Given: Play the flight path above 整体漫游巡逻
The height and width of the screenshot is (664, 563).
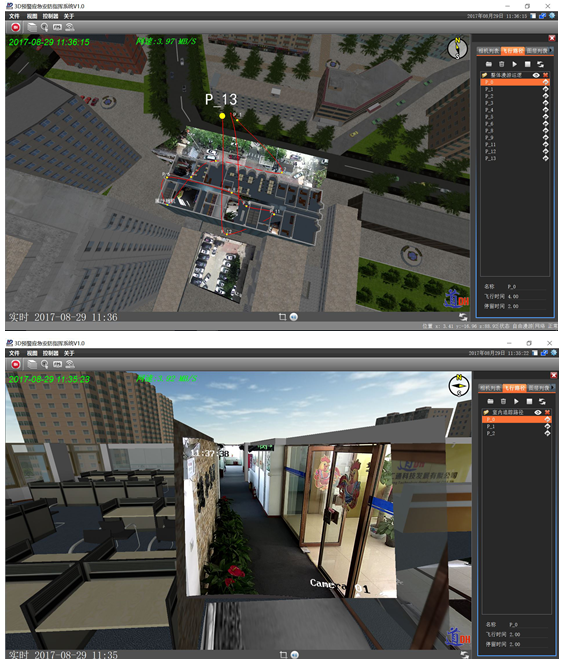Looking at the screenshot, I should (515, 64).
